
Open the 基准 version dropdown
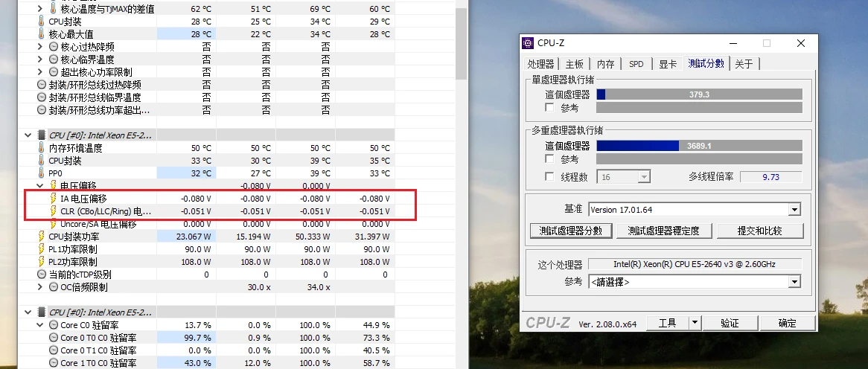(x=794, y=210)
